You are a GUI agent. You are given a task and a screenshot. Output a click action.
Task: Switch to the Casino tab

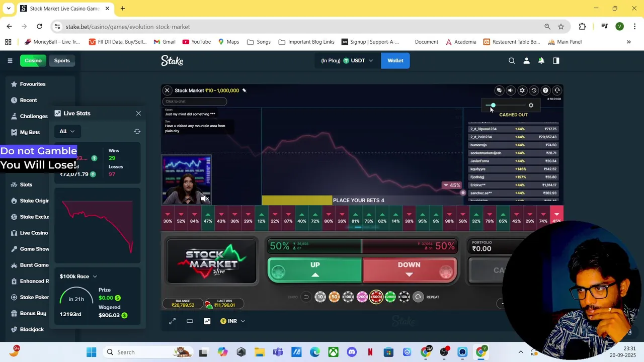(x=33, y=60)
